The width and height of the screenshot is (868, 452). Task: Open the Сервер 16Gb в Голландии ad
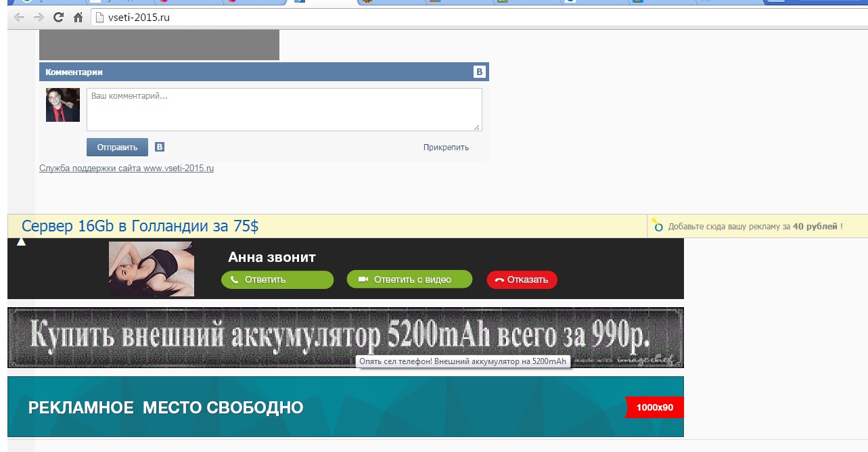140,226
